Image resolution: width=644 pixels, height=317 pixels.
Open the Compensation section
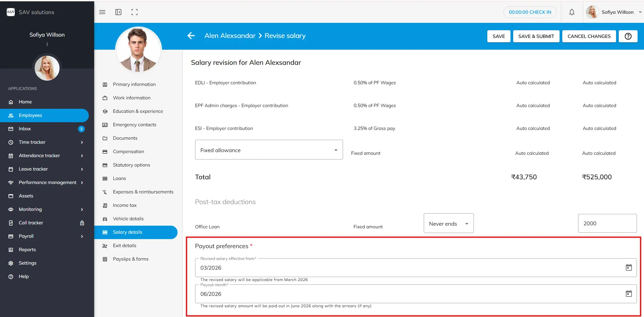pyautogui.click(x=128, y=151)
